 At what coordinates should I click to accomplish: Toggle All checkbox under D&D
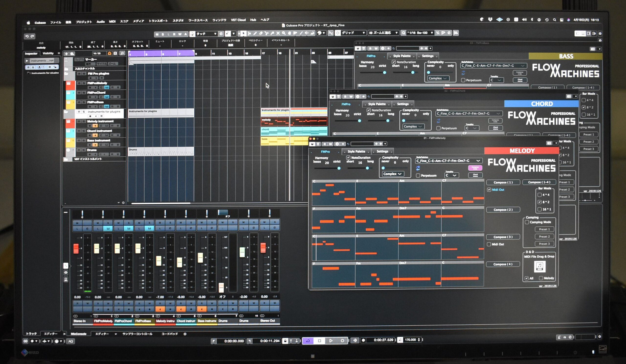(526, 278)
